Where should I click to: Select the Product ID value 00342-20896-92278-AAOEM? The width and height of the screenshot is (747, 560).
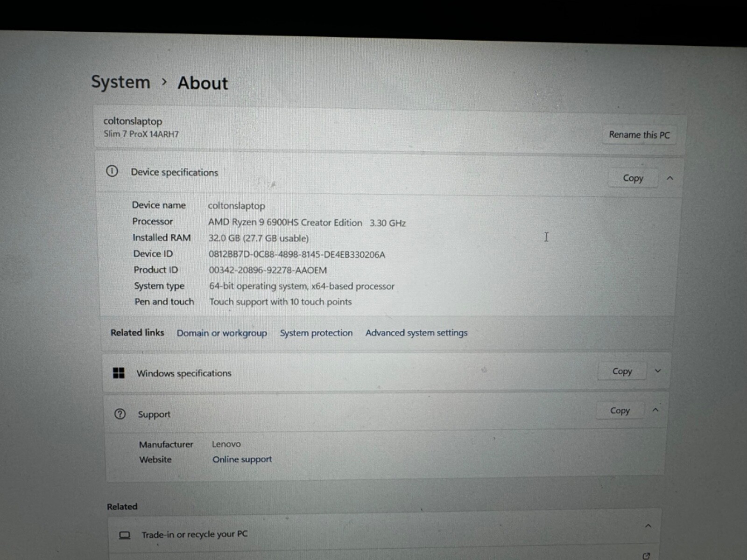(x=268, y=270)
